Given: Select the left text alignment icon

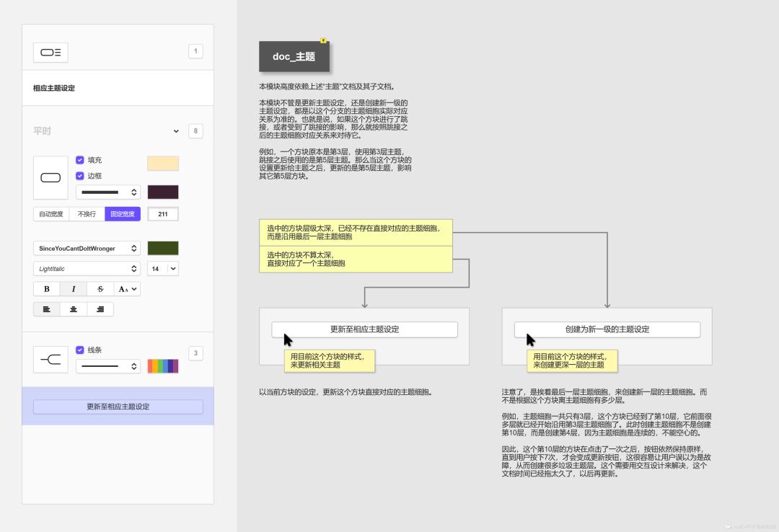Looking at the screenshot, I should point(46,309).
